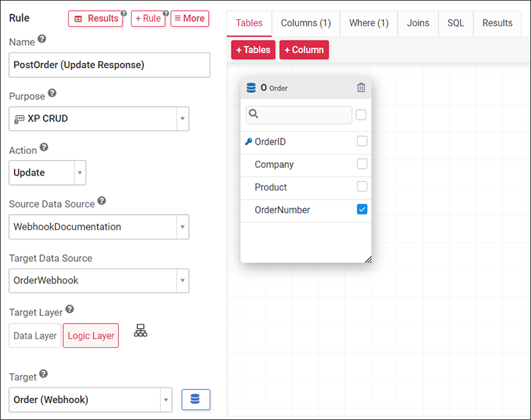Switch to the SQL tab
This screenshot has width=531, height=420.
455,23
